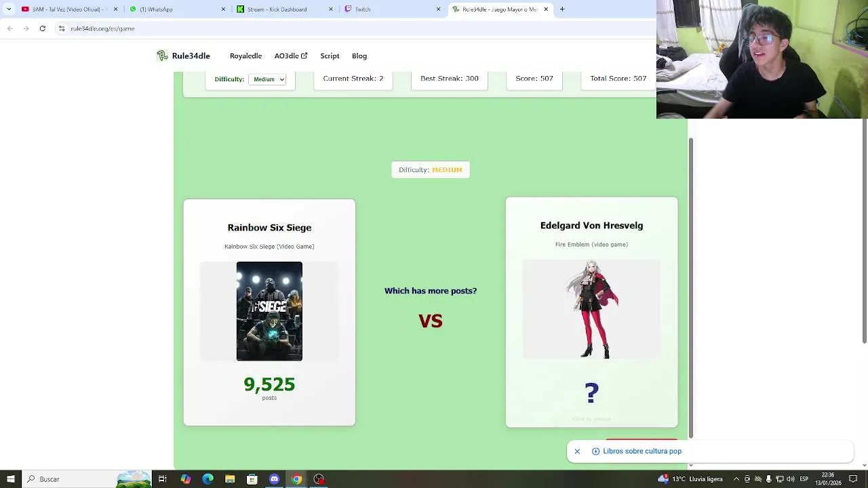Launch Microsoft Edge from taskbar
This screenshot has width=868, height=488.
pyautogui.click(x=208, y=479)
